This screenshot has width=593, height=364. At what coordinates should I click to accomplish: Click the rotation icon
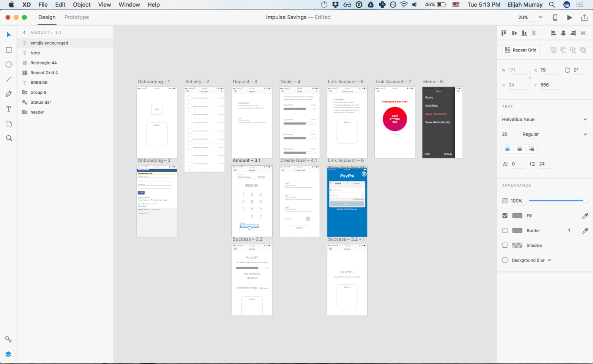pos(567,70)
